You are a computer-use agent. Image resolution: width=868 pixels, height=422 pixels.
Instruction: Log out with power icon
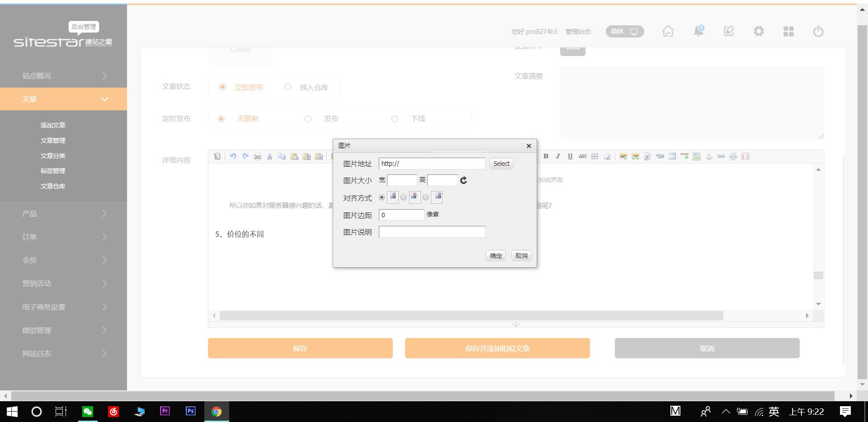[x=818, y=31]
